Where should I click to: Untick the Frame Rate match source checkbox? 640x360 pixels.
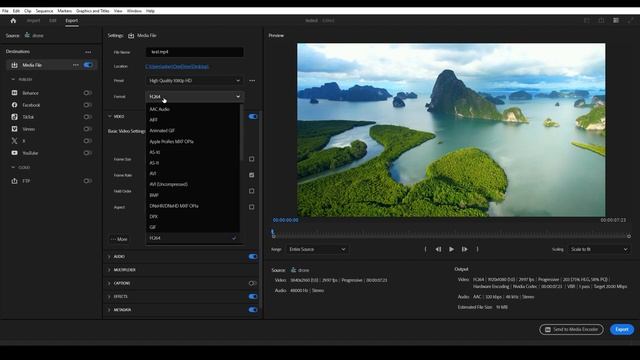pos(251,175)
